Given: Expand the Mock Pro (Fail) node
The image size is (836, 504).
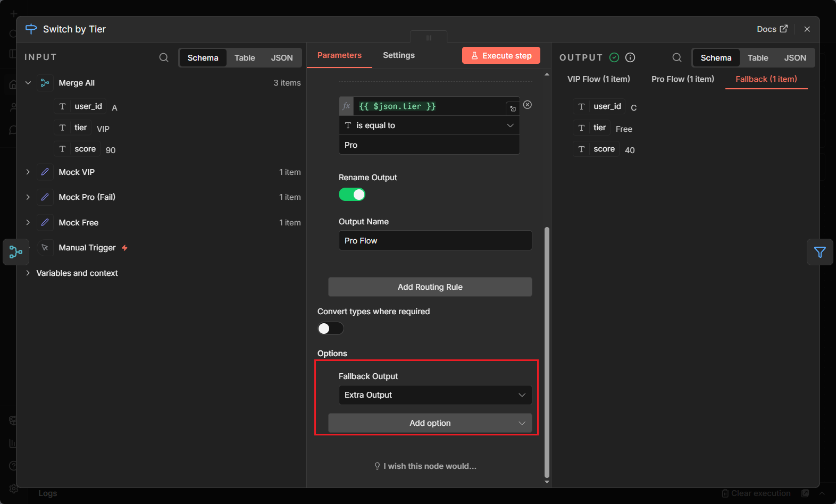Looking at the screenshot, I should 28,197.
